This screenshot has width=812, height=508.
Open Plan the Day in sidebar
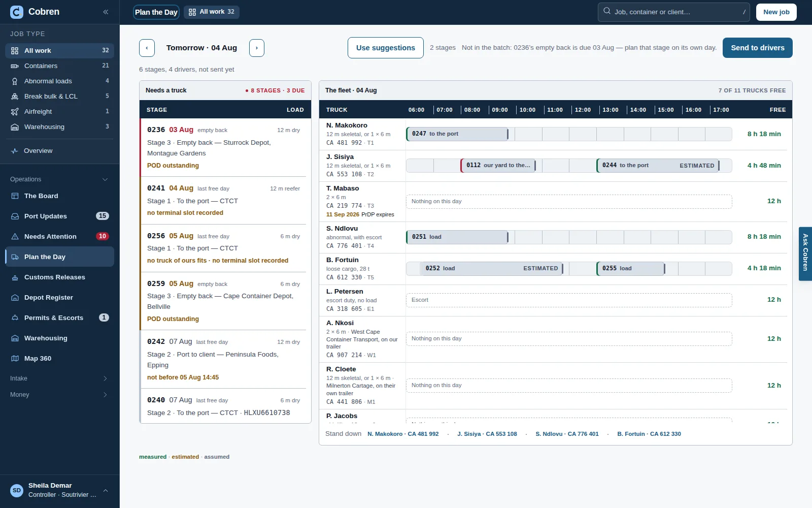[60, 257]
